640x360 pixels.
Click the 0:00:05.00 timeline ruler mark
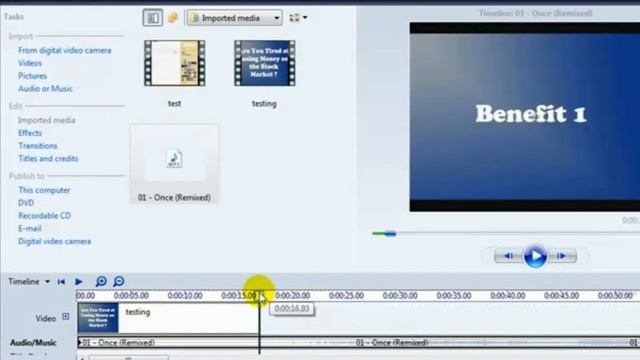coord(131,296)
